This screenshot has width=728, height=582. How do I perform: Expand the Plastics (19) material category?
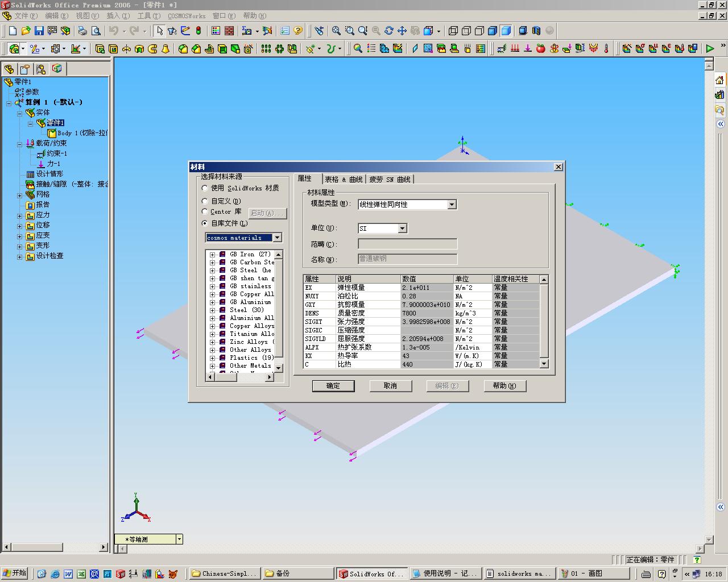click(213, 358)
